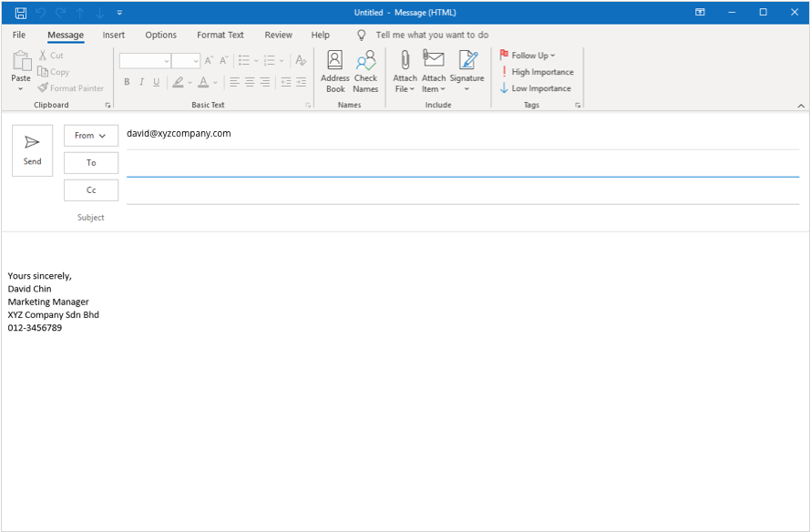Expand the font name combo box

pyautogui.click(x=167, y=61)
